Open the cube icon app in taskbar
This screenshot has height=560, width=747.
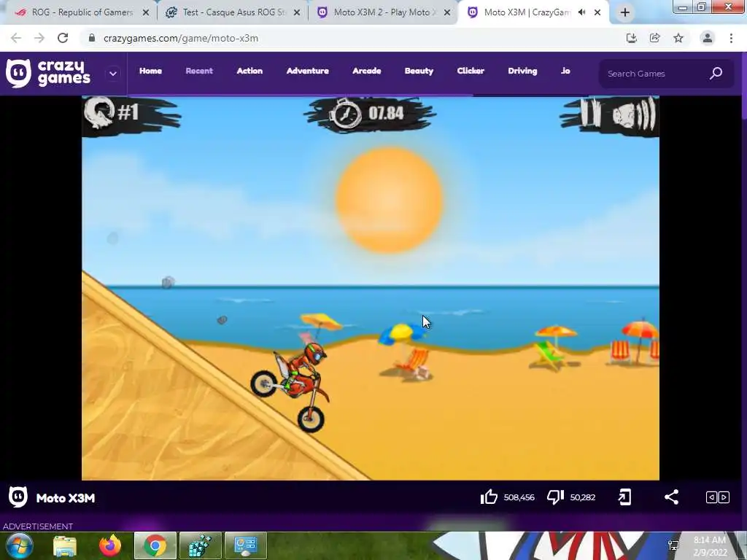click(x=200, y=545)
